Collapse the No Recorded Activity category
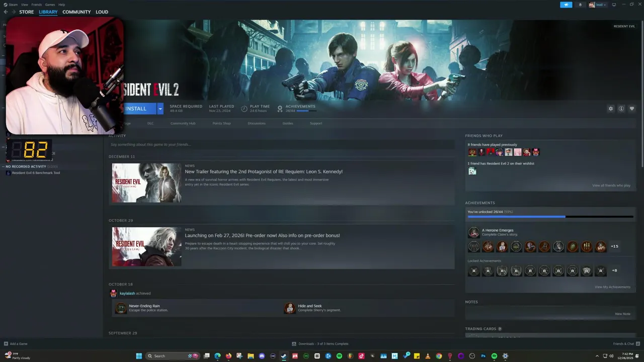Viewport: 644px width, 362px height. [4, 166]
